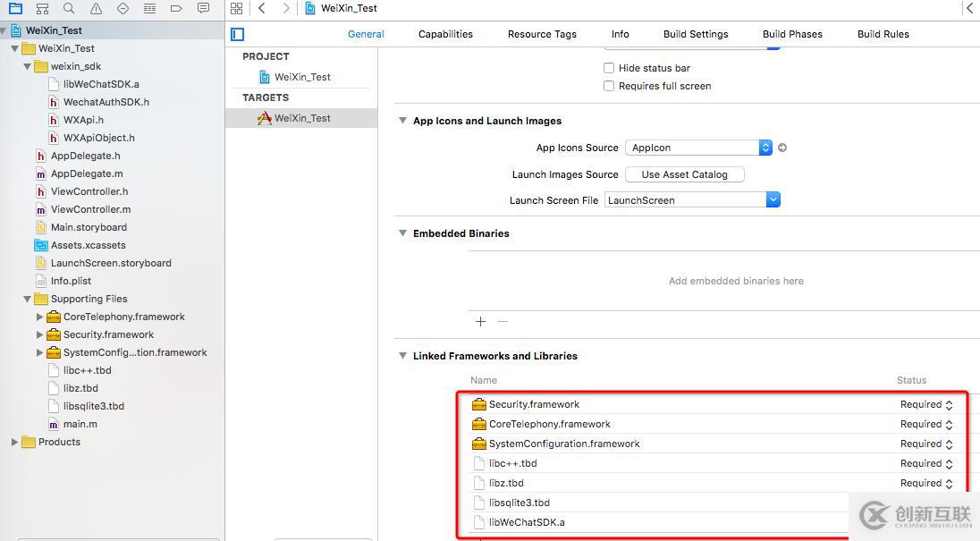Click the SystemConfiguration.framework toolbox icon in Linked Frameworks
This screenshot has width=980, height=541.
479,444
